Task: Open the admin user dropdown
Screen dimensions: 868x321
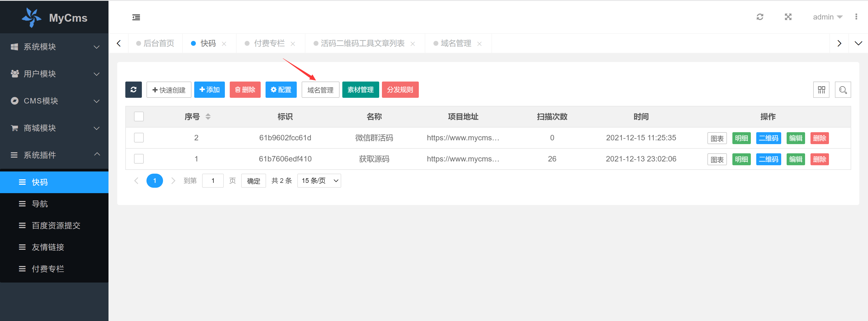Action: pos(827,17)
